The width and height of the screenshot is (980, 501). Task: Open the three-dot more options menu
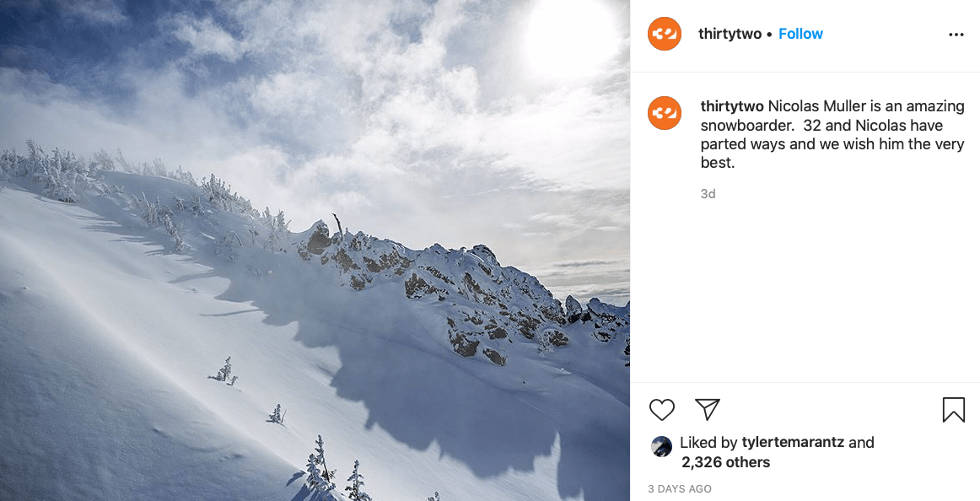(956, 35)
